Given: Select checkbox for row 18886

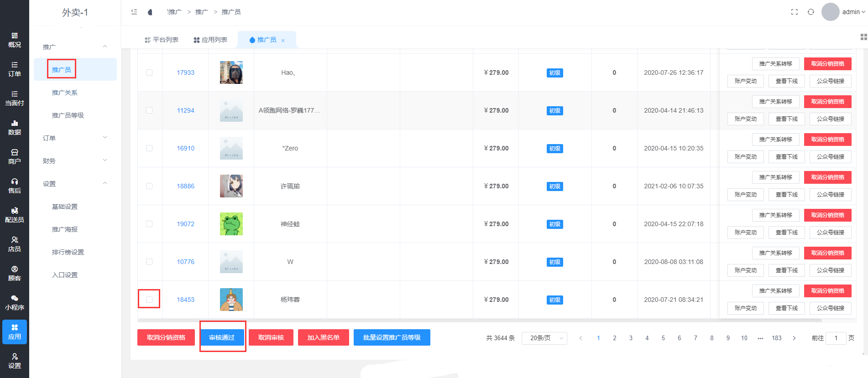Looking at the screenshot, I should [149, 186].
